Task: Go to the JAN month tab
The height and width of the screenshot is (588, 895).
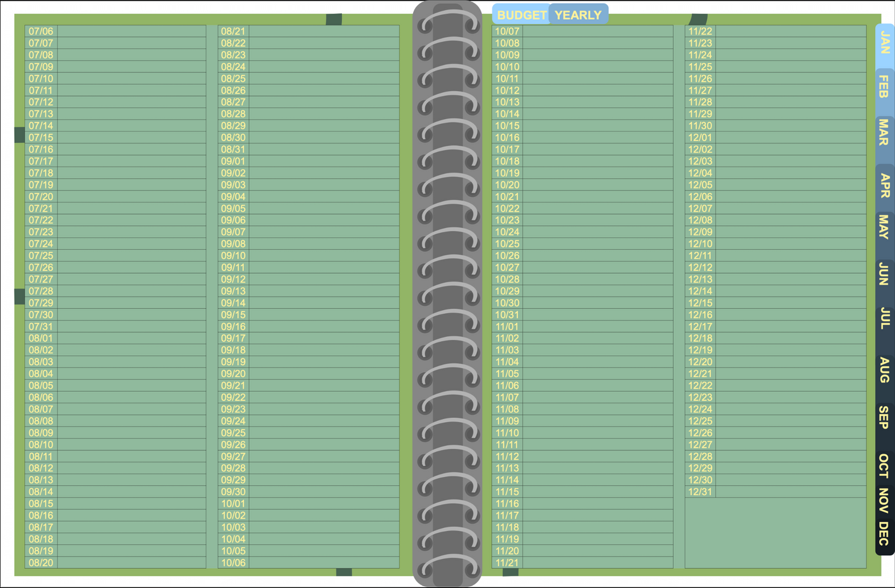Action: (884, 46)
